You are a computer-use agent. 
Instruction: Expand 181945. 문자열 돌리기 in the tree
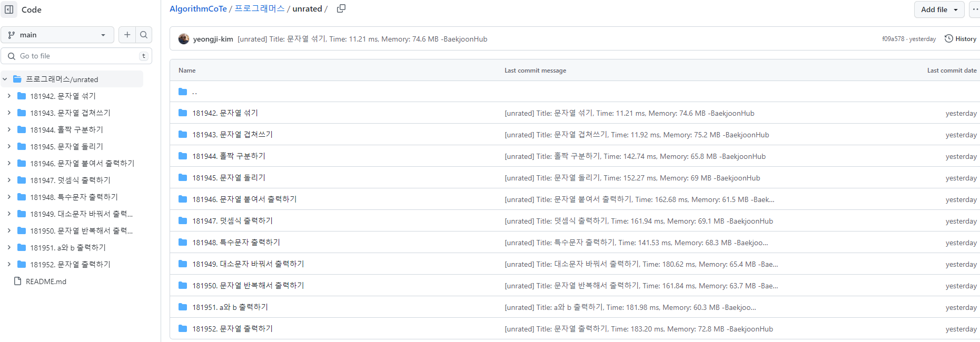9,147
